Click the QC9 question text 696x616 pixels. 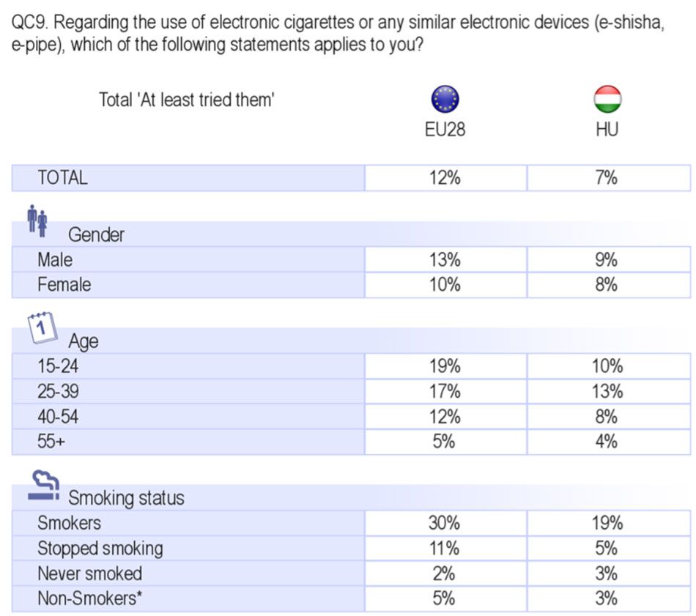(x=337, y=33)
